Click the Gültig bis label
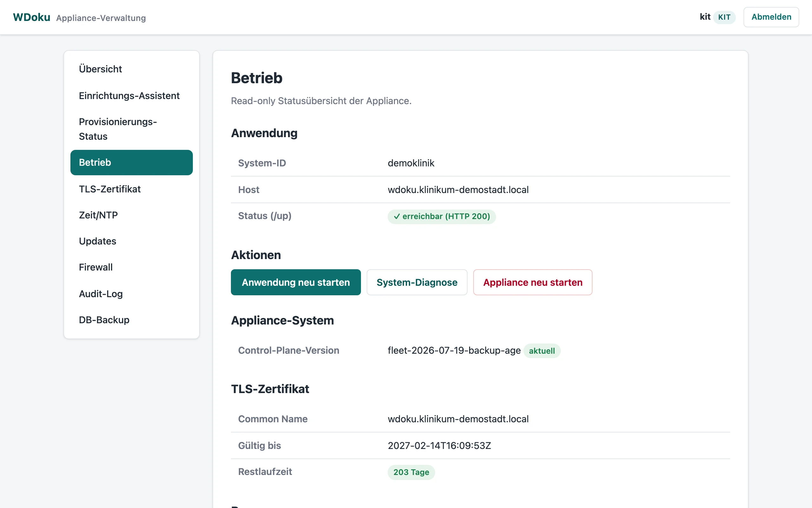Viewport: 812px width, 508px height. (259, 445)
